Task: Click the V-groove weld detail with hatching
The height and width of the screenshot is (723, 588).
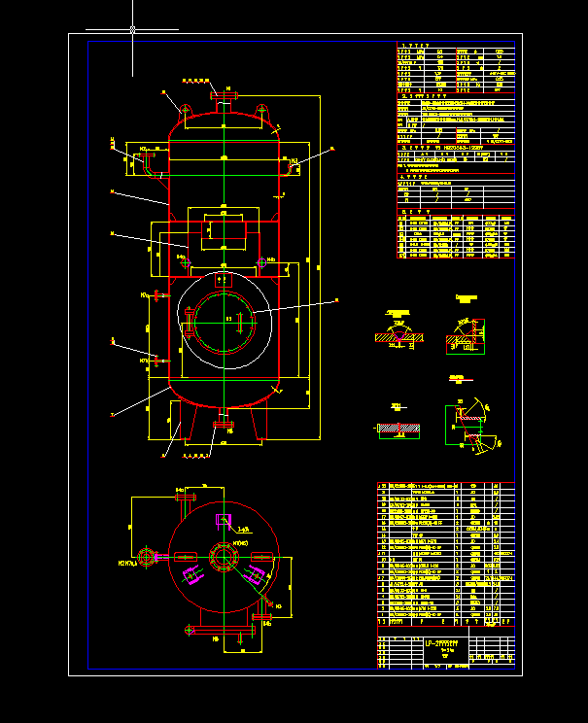Action: click(398, 335)
